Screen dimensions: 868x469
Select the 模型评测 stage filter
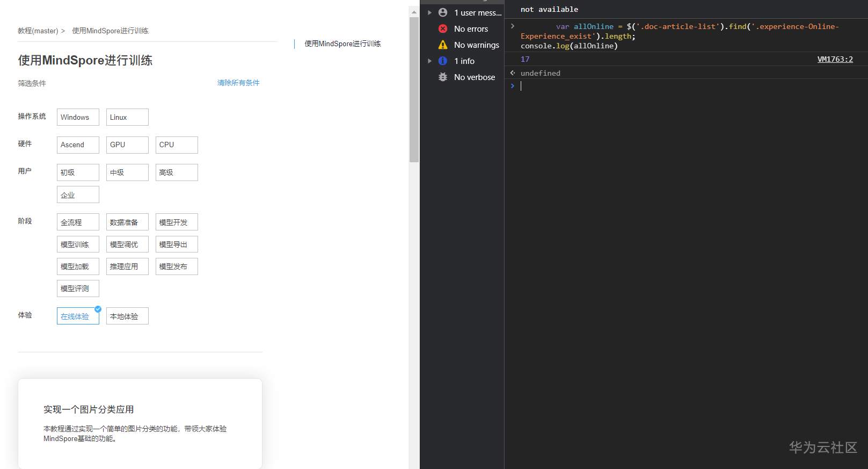pyautogui.click(x=78, y=288)
